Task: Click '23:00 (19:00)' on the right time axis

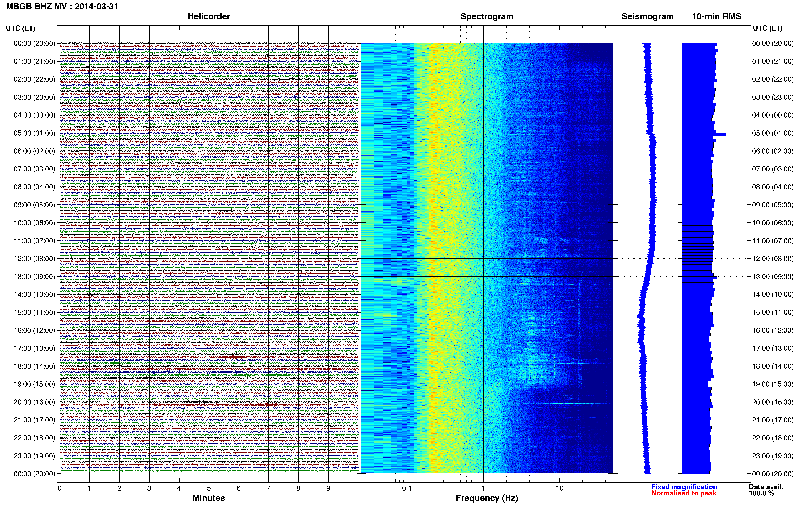Action: [x=773, y=456]
